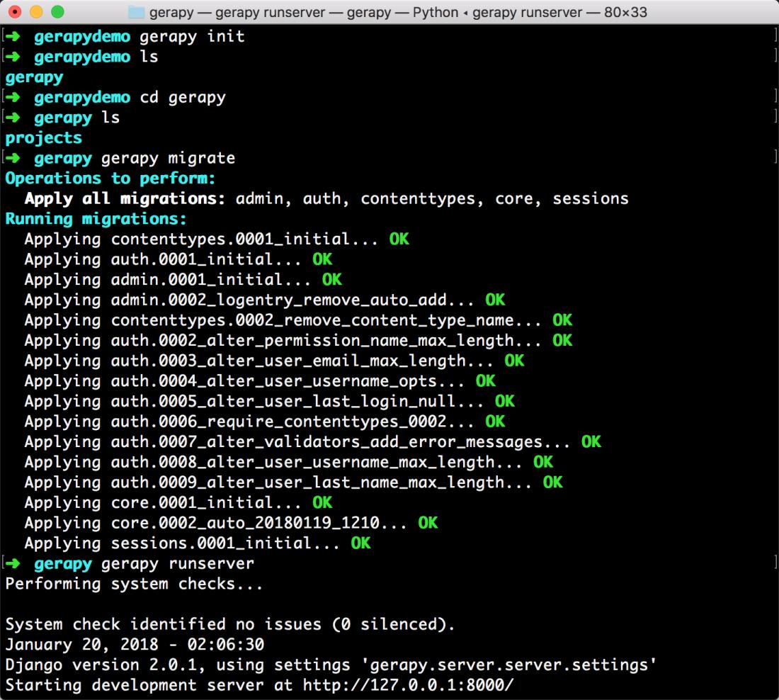Image resolution: width=779 pixels, height=700 pixels.
Task: Click the 'Operations to perform:' heading
Action: [x=110, y=179]
